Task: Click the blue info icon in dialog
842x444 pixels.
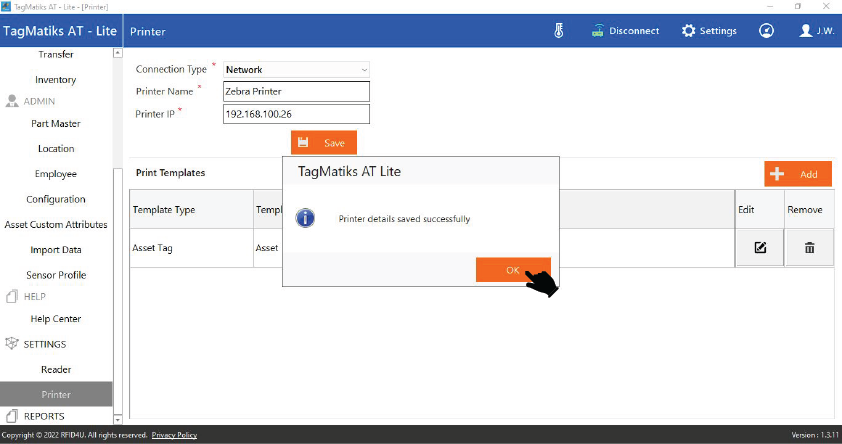Action: coord(306,218)
